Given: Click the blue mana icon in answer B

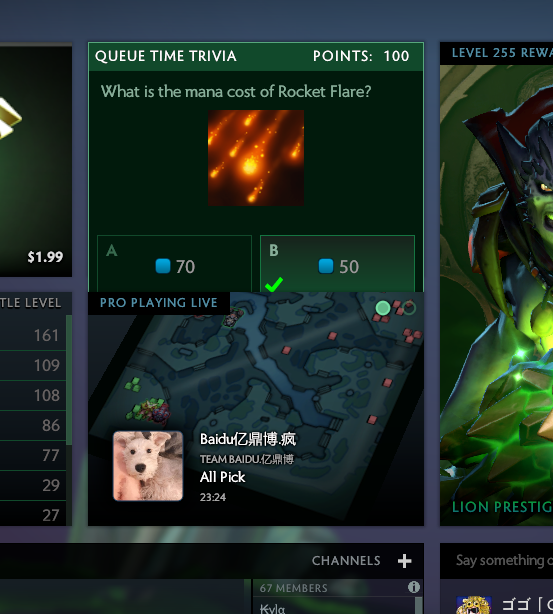Looking at the screenshot, I should point(326,265).
